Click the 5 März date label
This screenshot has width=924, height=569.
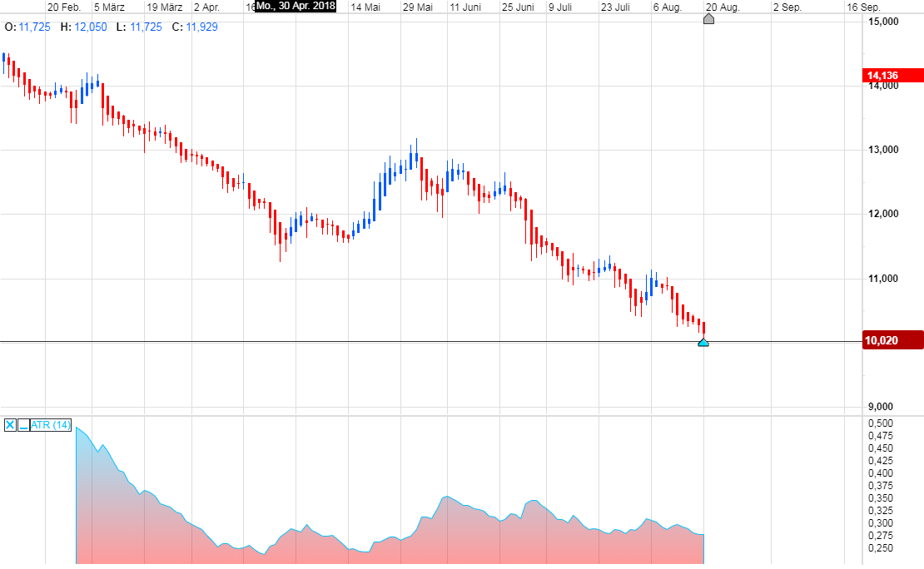[110, 7]
